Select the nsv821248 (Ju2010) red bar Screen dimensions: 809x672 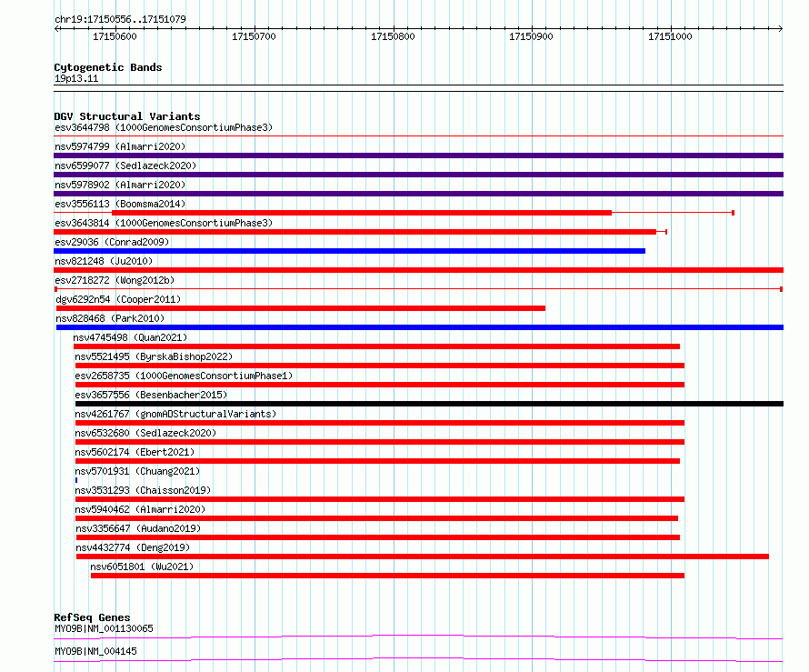click(418, 270)
